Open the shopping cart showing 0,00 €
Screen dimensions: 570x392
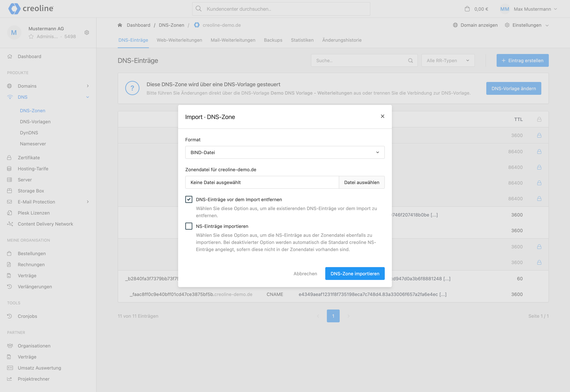[x=476, y=9]
